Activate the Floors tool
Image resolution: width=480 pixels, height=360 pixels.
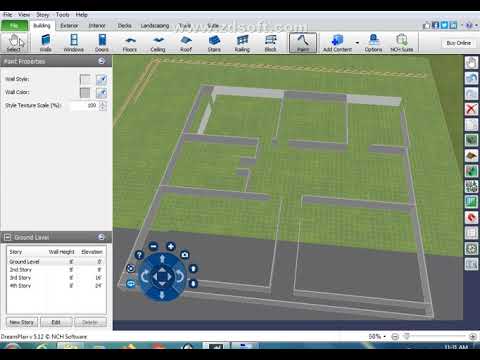pyautogui.click(x=130, y=43)
